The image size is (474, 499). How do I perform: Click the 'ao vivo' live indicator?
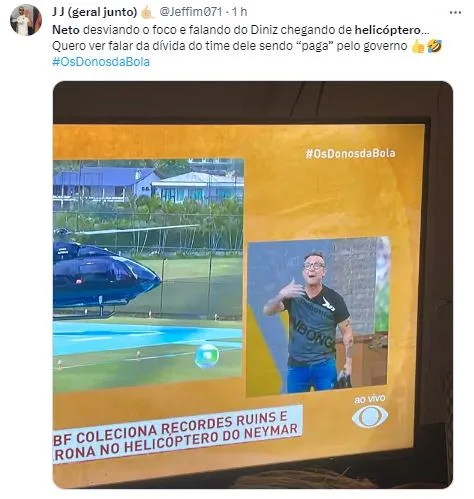(370, 399)
